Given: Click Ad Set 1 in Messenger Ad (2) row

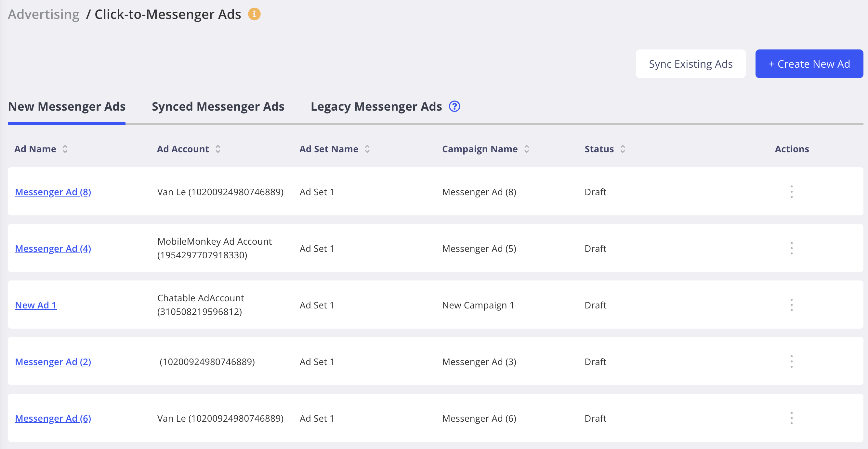Looking at the screenshot, I should coord(317,362).
